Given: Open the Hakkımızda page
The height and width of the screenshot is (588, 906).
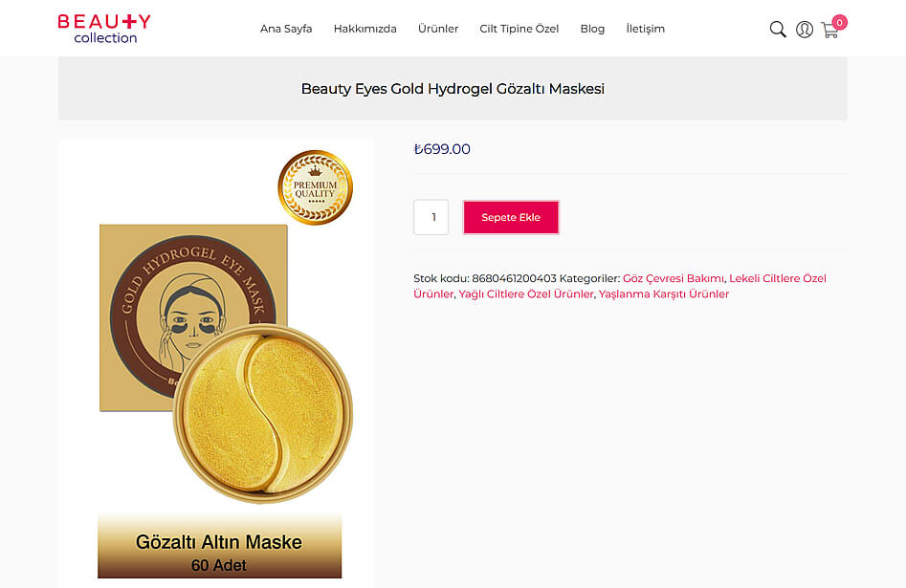Looking at the screenshot, I should [x=365, y=29].
